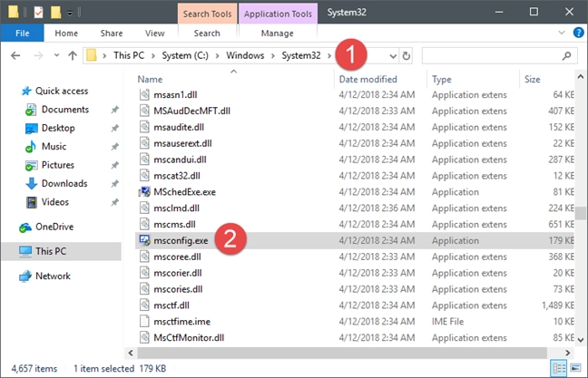The image size is (588, 378).
Task: Expand the chevron after This PC breadcrumb
Action: (153, 56)
